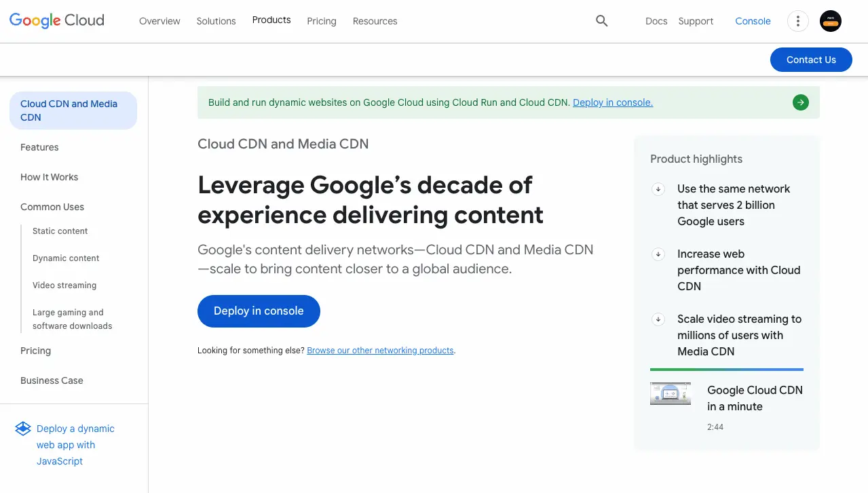Open the Docs link
The image size is (868, 493).
[656, 21]
